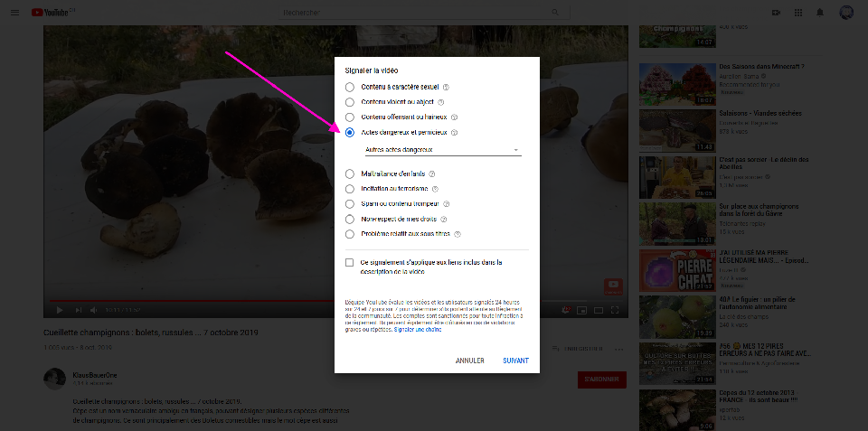Open the YouTube apps grid icon
This screenshot has width=868, height=431.
798,12
